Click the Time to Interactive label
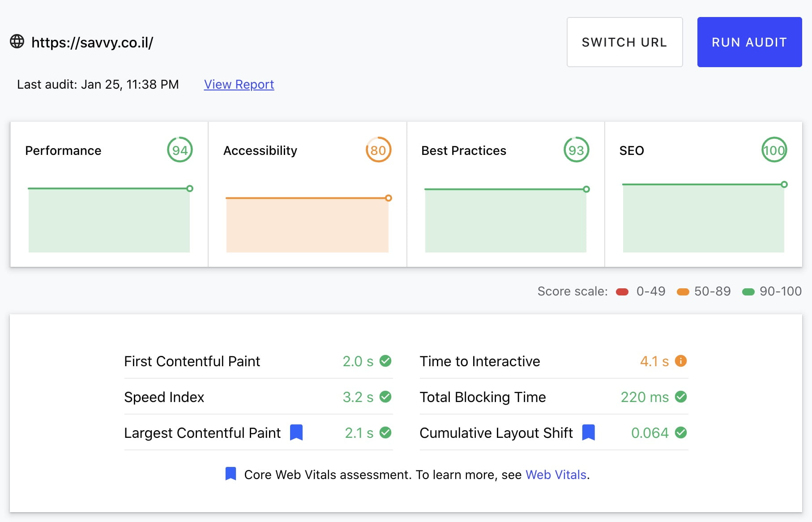Viewport: 812px width, 522px height. point(480,361)
